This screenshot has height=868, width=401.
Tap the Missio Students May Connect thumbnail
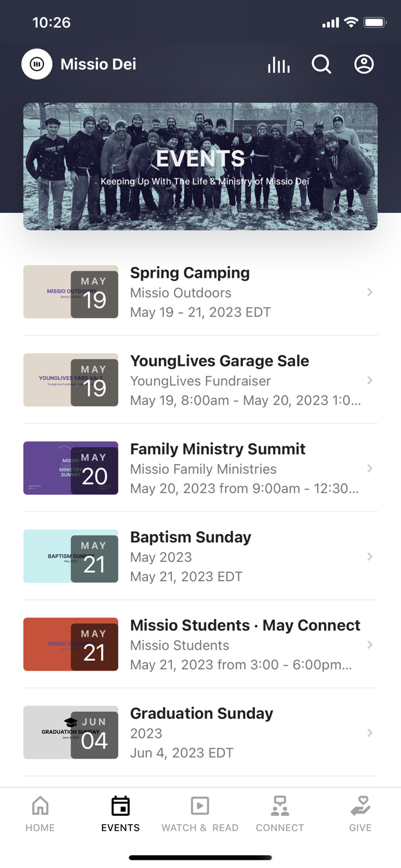pos(71,644)
